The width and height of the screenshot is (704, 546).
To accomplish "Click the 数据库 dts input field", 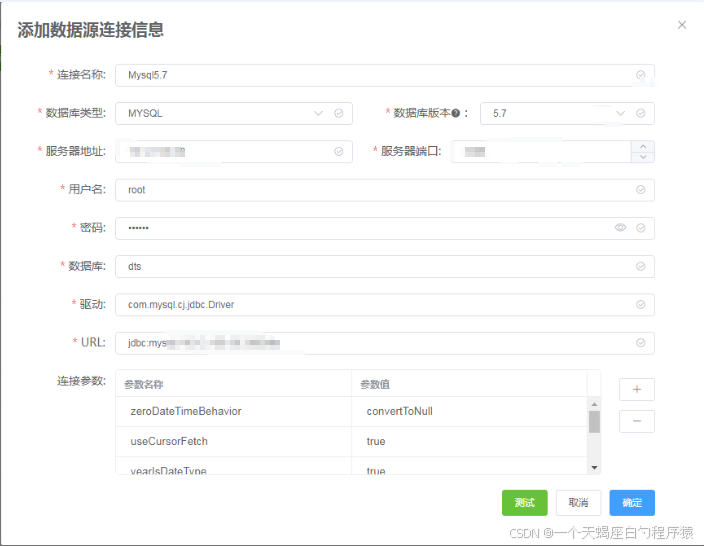I will 384,266.
